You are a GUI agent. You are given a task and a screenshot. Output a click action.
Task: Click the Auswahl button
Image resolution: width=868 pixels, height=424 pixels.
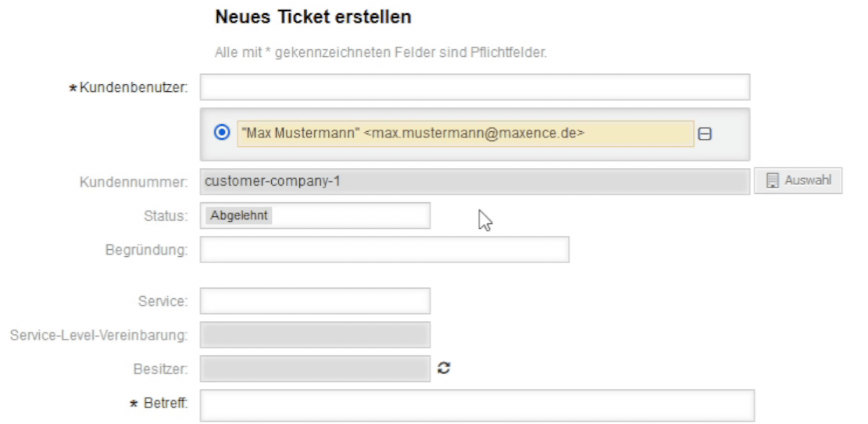point(798,181)
